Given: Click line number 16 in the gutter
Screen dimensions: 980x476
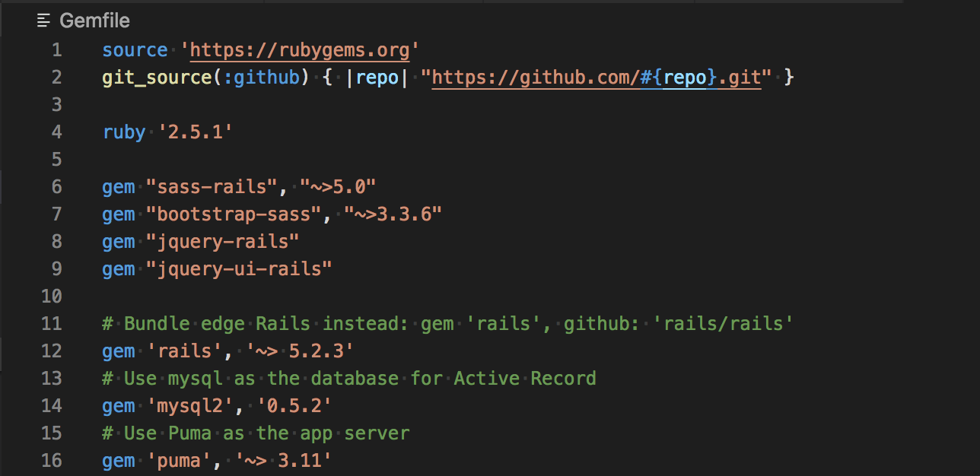Looking at the screenshot, I should coord(51,460).
